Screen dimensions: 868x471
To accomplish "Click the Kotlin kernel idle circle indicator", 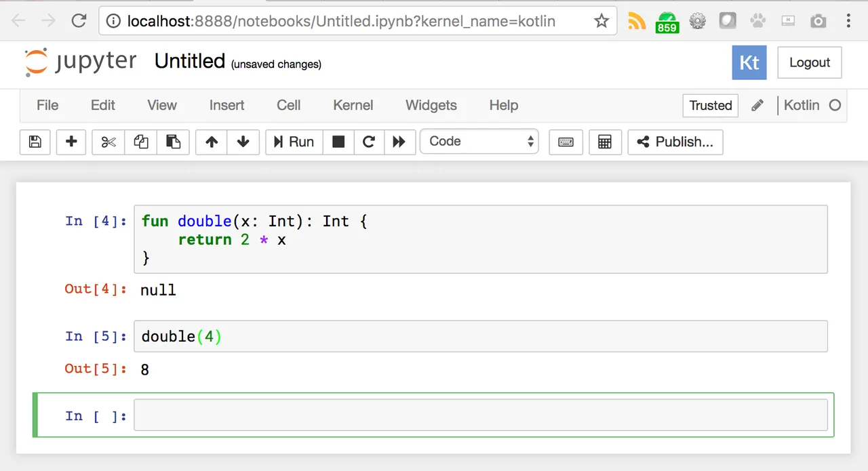I will [835, 105].
